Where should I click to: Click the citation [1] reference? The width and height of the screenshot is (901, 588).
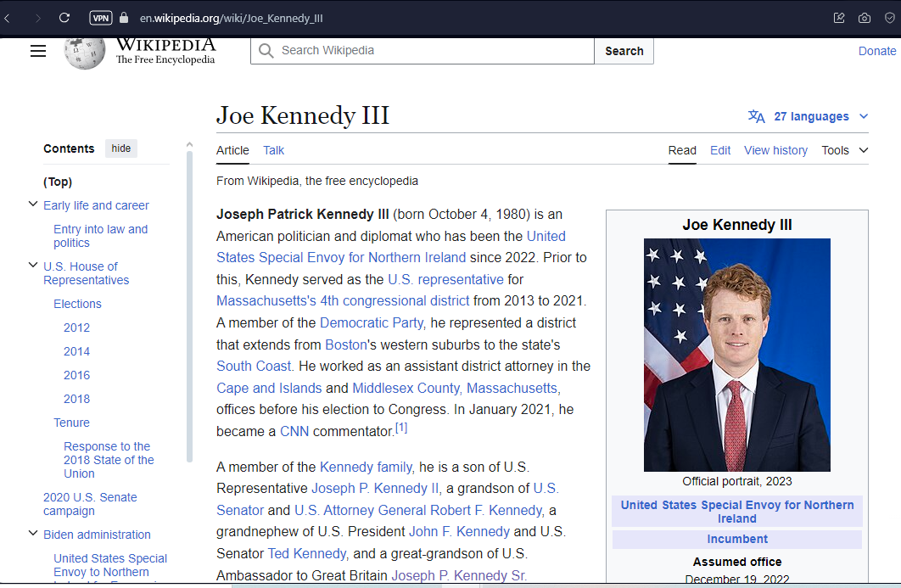pos(401,428)
